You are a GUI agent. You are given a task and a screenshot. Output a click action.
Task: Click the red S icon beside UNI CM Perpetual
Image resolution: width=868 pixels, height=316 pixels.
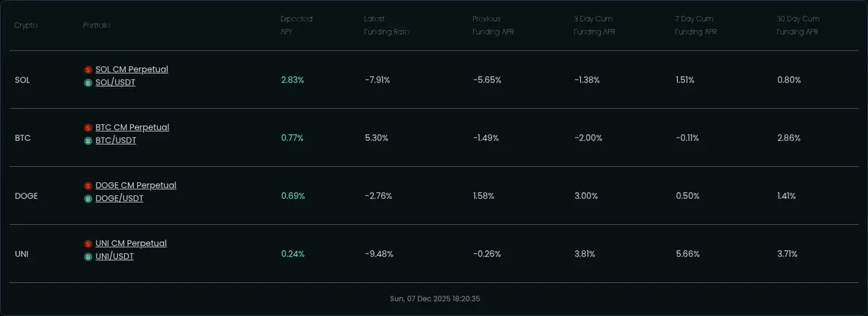click(88, 244)
